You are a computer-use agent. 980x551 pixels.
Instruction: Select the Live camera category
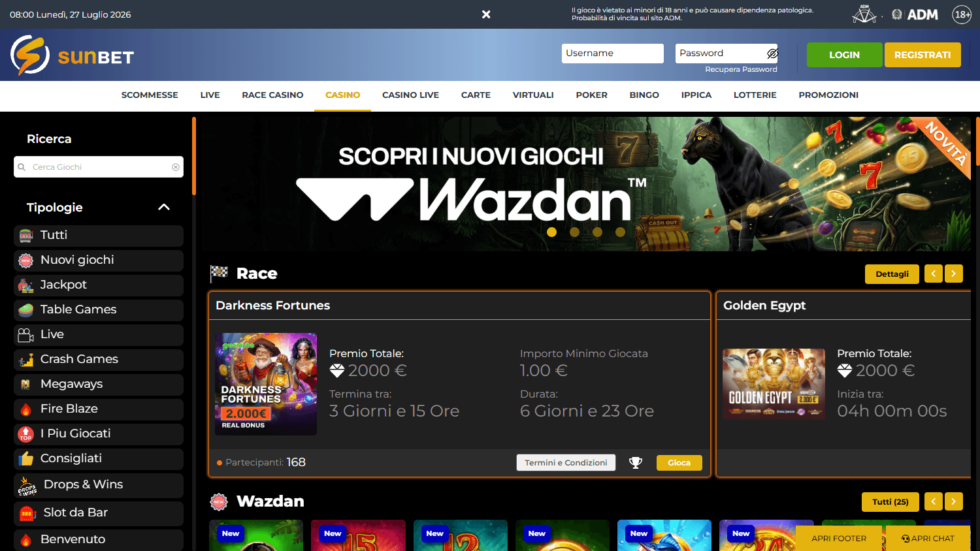coord(99,335)
